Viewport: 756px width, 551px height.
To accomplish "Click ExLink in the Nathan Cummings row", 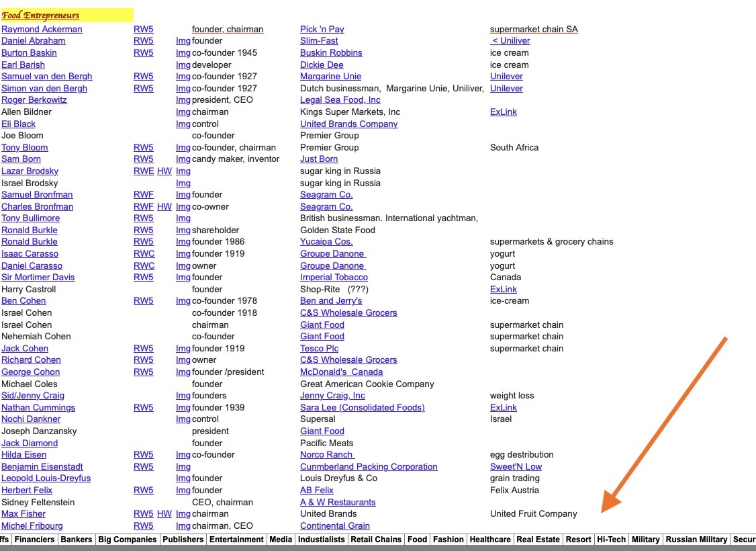I will tap(504, 407).
